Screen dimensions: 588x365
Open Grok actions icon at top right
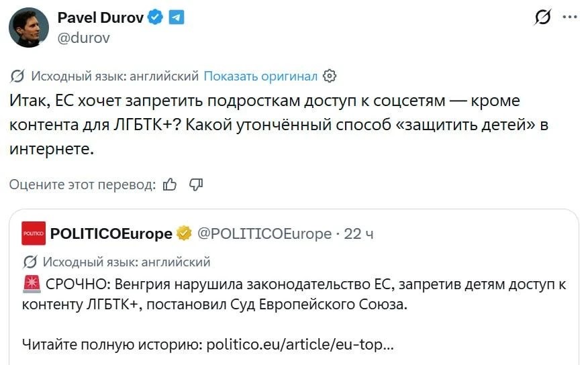(542, 18)
